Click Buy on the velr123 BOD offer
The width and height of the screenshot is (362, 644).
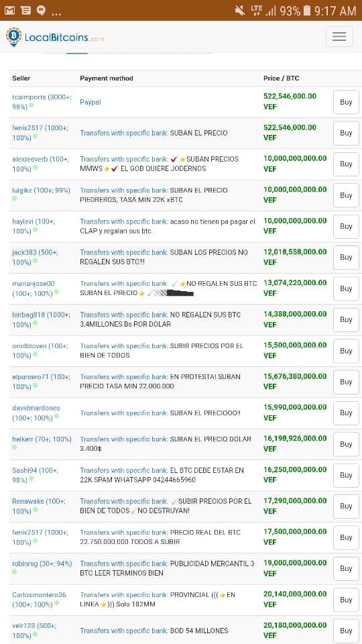(346, 631)
